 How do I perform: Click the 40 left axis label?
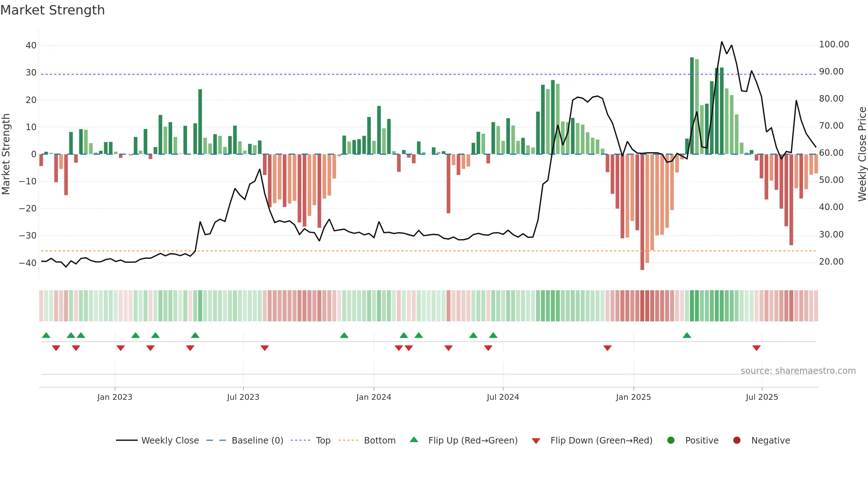[31, 46]
